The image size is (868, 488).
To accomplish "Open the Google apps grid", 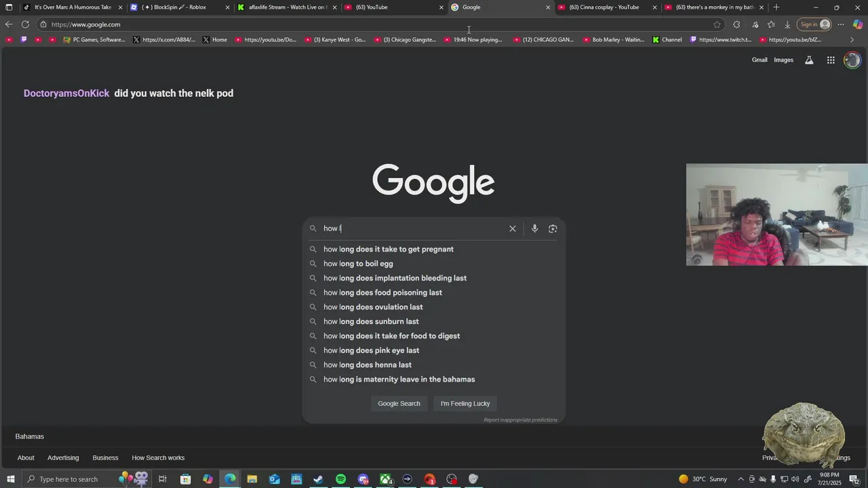I will click(x=831, y=60).
